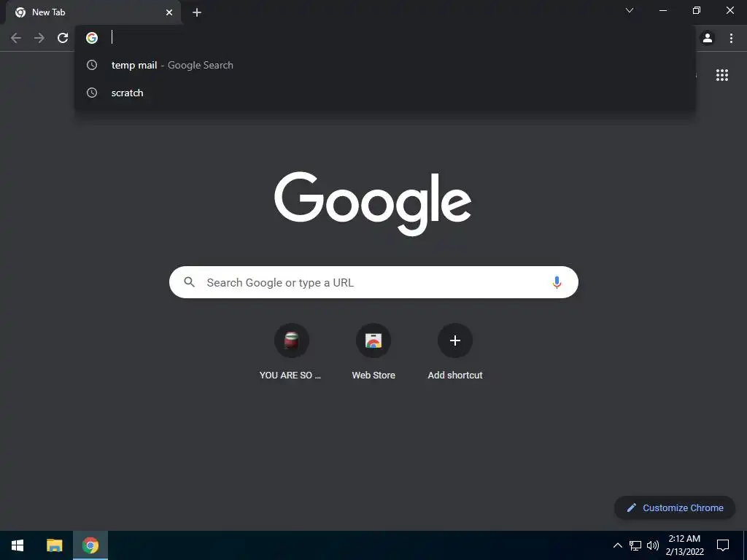Open File Explorer from the taskbar
Viewport: 747px width, 560px height.
(x=54, y=545)
